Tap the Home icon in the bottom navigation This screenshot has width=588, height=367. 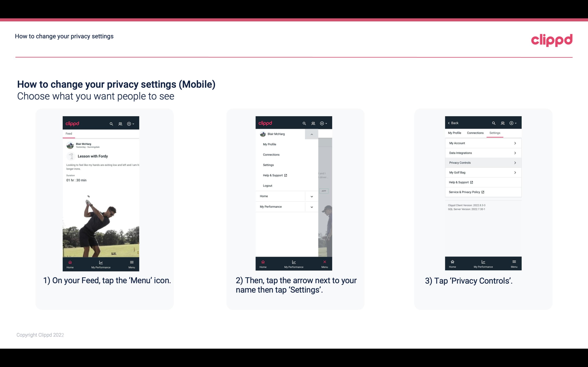point(70,263)
